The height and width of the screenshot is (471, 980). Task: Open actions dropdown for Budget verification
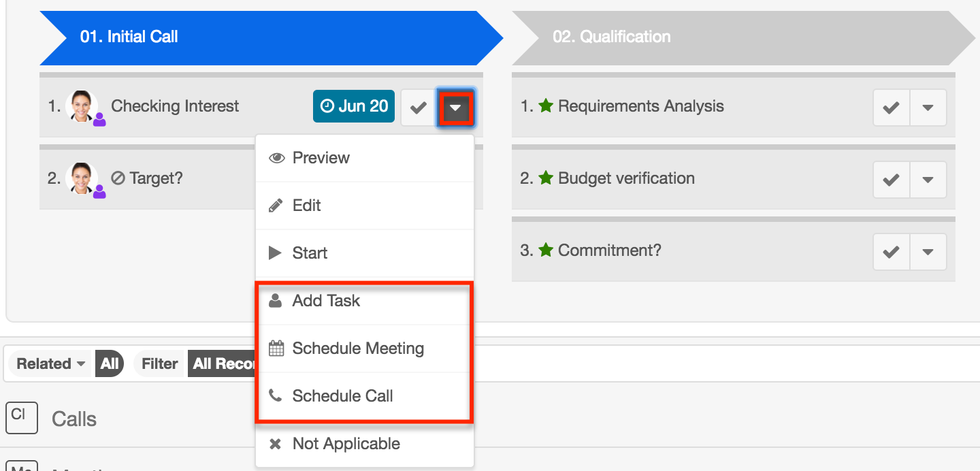pyautogui.click(x=928, y=180)
